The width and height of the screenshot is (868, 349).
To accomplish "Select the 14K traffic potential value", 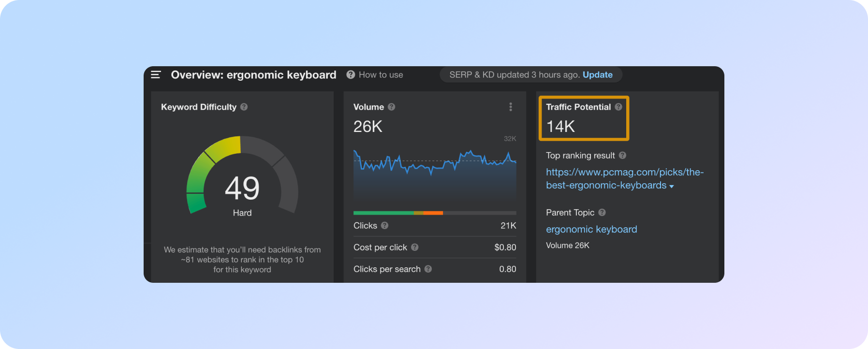I will [560, 127].
